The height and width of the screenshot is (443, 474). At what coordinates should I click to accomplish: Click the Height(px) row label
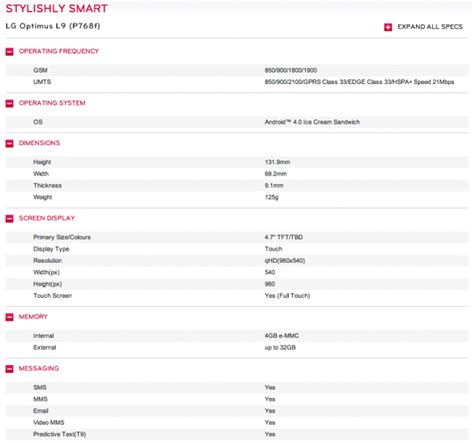[x=47, y=284]
